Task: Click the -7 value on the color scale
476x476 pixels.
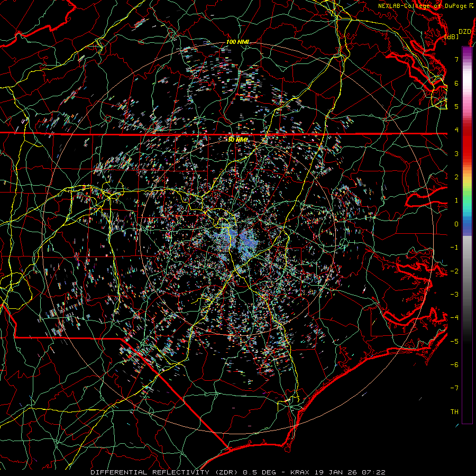Action: (x=454, y=388)
